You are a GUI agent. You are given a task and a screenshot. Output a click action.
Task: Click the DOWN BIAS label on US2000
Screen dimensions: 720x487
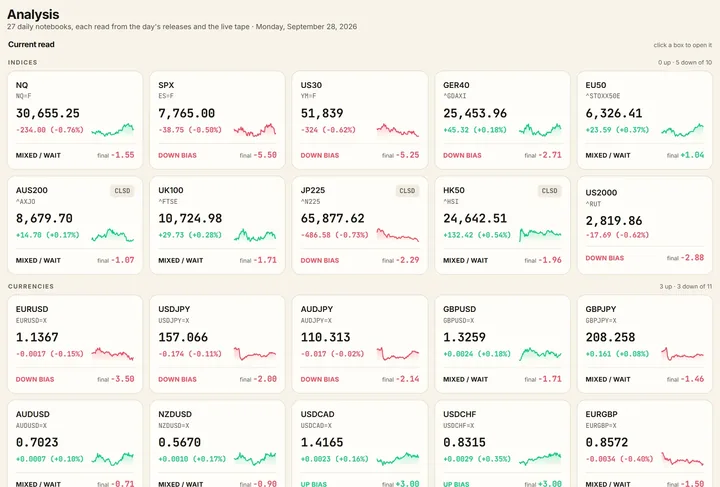click(604, 258)
